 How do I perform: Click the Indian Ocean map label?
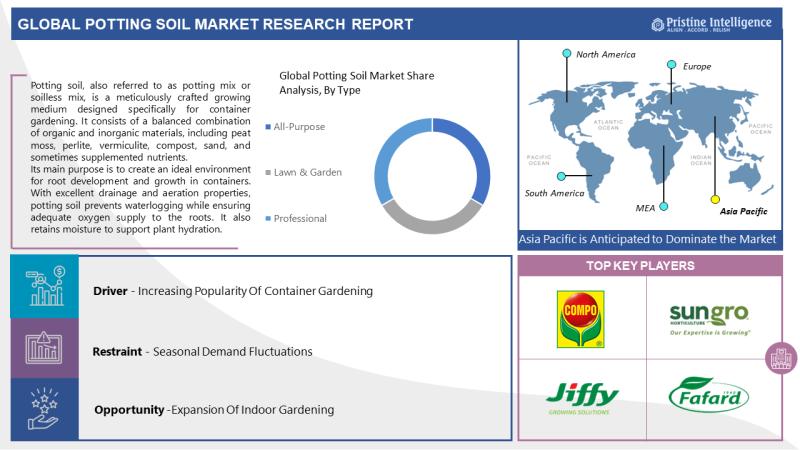click(x=701, y=160)
